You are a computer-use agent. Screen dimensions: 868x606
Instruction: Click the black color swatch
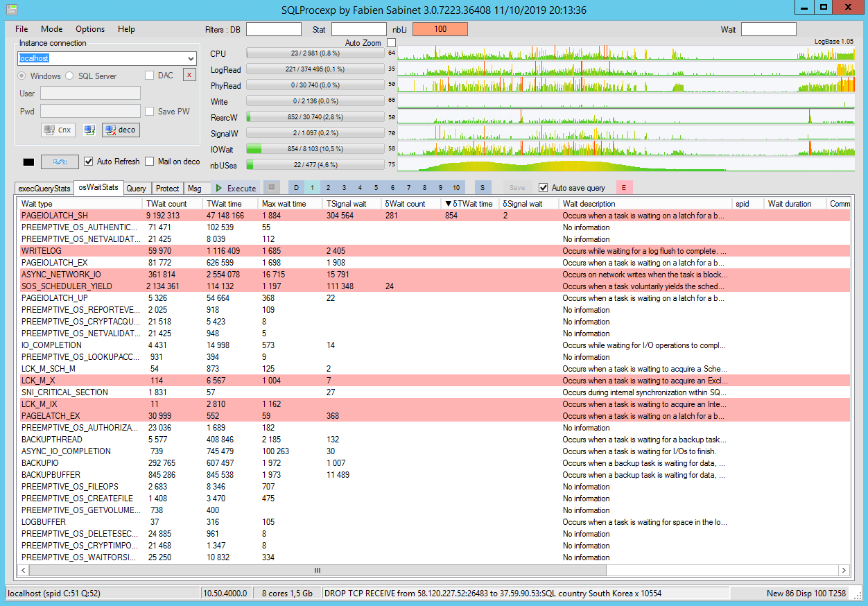28,162
